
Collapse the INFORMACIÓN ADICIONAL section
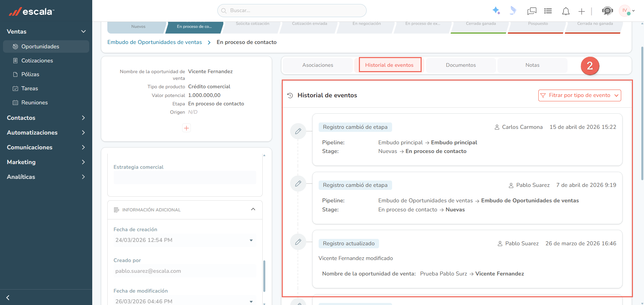tap(253, 209)
